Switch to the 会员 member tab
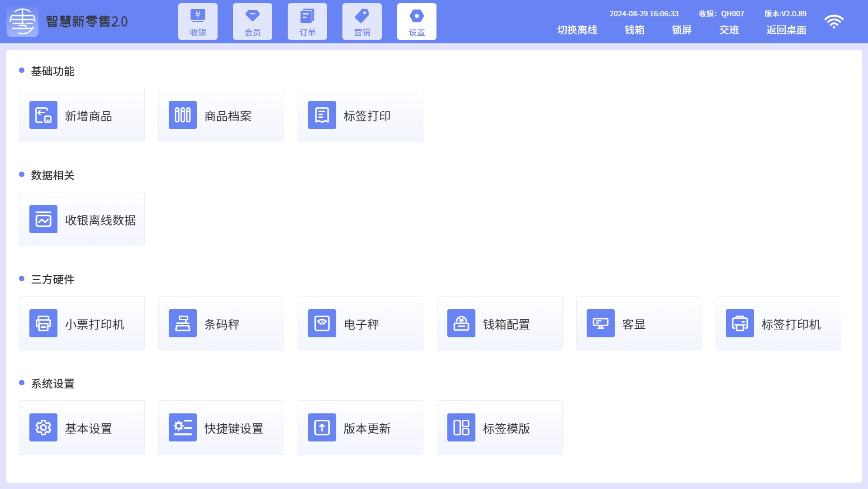The image size is (868, 489). coord(252,22)
